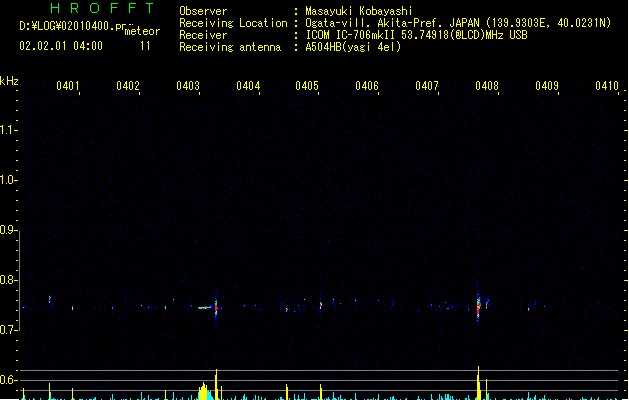Click the 'meteor' label above the count

[x=142, y=31]
